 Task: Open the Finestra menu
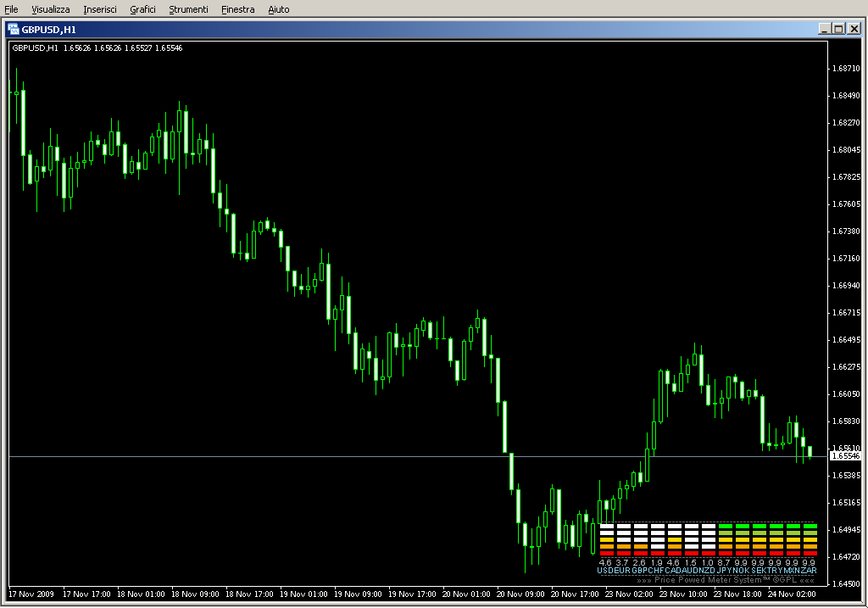(237, 9)
